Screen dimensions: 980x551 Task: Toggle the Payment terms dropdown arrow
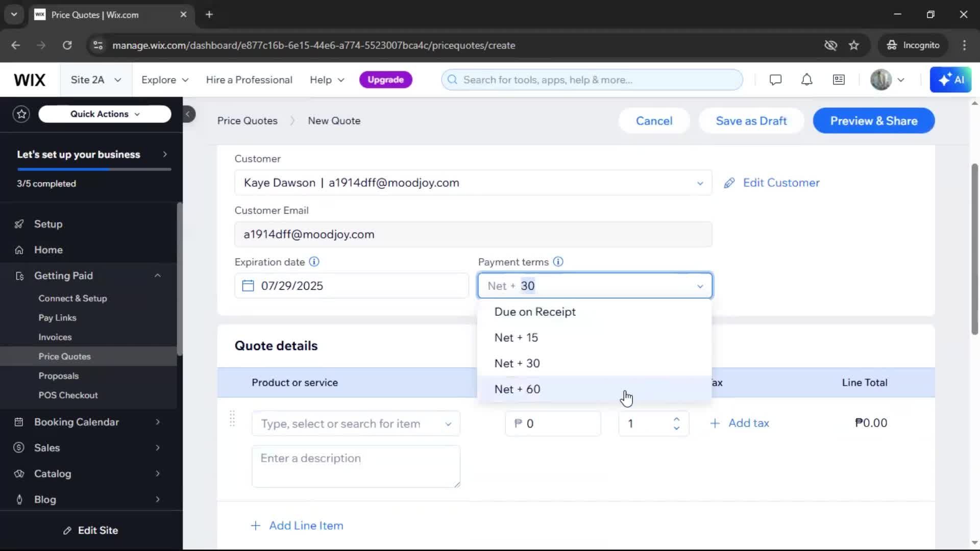700,286
